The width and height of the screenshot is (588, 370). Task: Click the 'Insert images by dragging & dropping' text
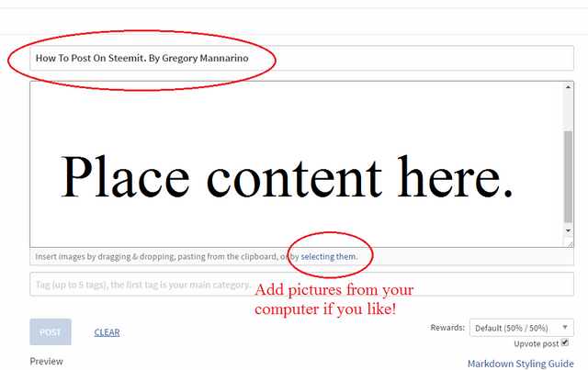pyautogui.click(x=105, y=257)
